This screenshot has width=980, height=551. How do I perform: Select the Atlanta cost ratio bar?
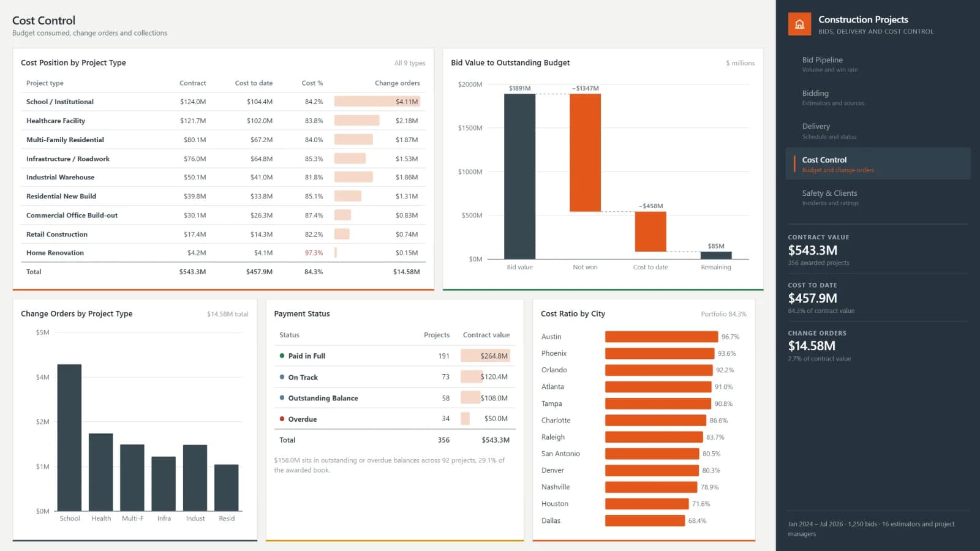658,387
